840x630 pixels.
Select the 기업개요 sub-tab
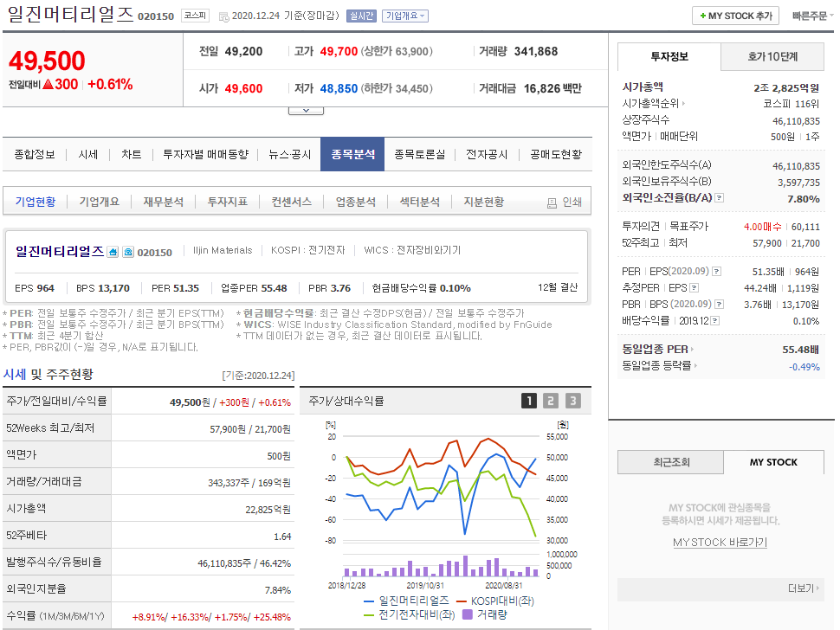(x=99, y=202)
